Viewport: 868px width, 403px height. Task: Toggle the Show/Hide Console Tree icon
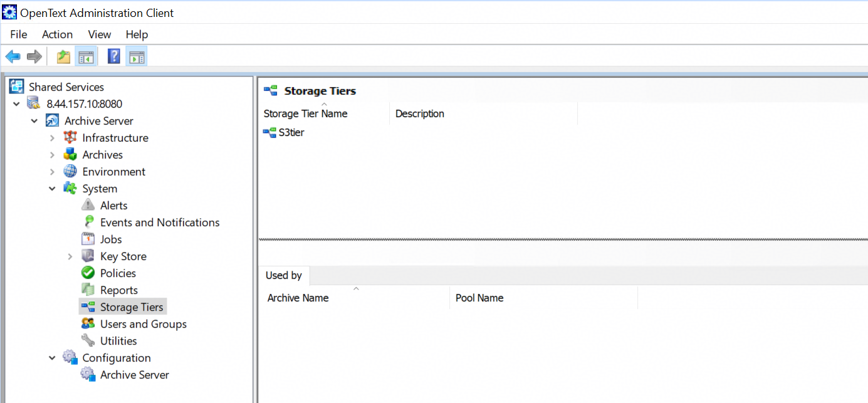pos(85,57)
